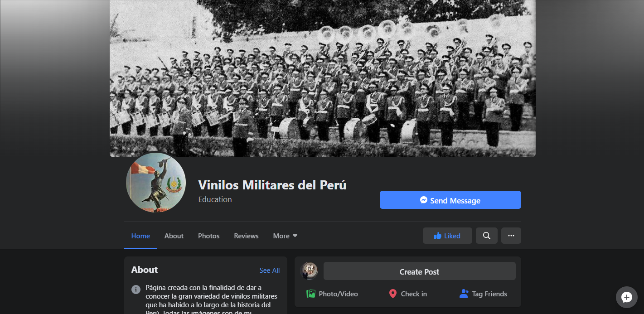Image resolution: width=644 pixels, height=314 pixels.
Task: Click the Create Post field
Action: (x=420, y=271)
